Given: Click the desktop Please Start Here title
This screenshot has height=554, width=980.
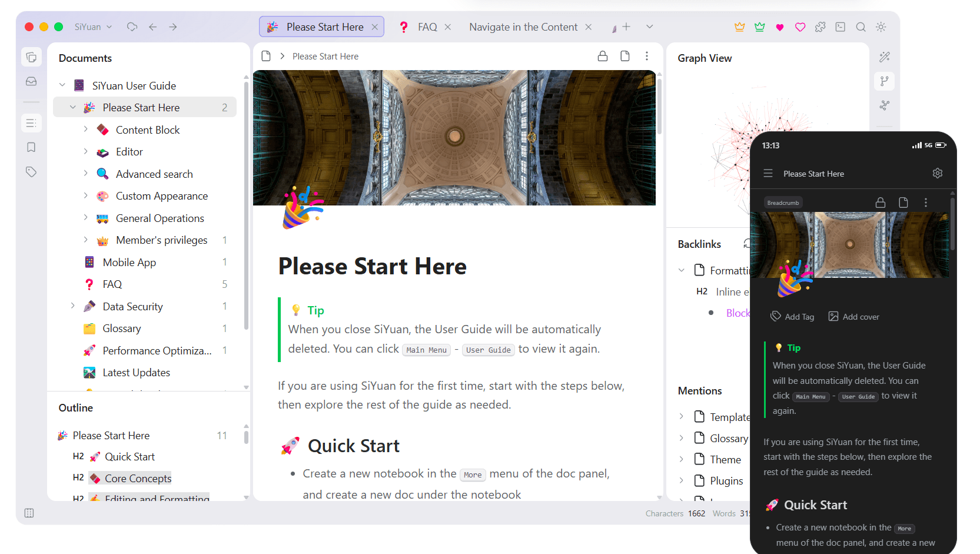Looking at the screenshot, I should (373, 267).
